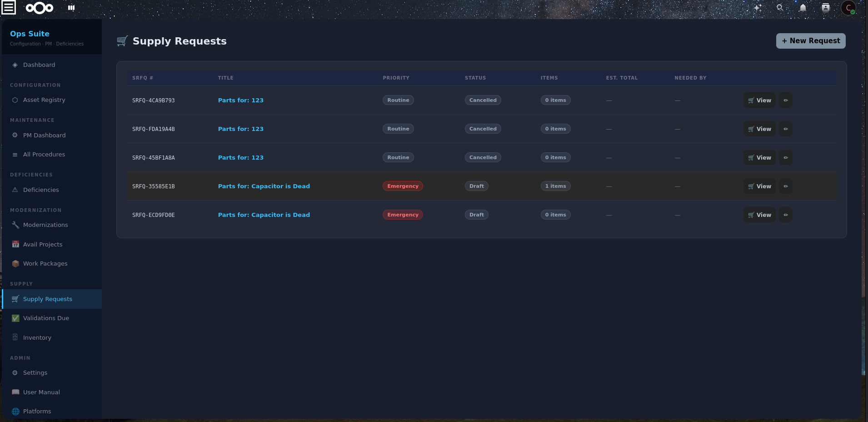Click '1 items' badge on SRFQ-35585E1B
868x422 pixels.
pyautogui.click(x=555, y=186)
